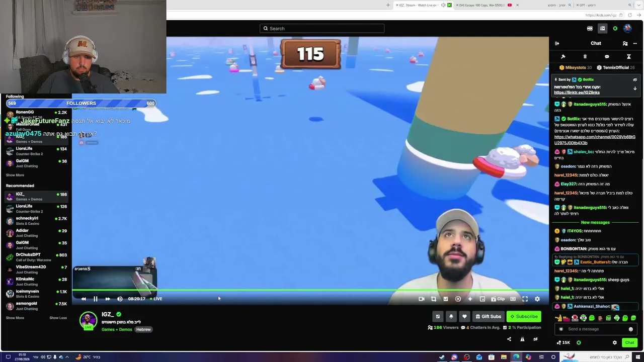The height and width of the screenshot is (362, 644).
Task: Toggle the hide eye icon below stream
Action: pos(535,339)
